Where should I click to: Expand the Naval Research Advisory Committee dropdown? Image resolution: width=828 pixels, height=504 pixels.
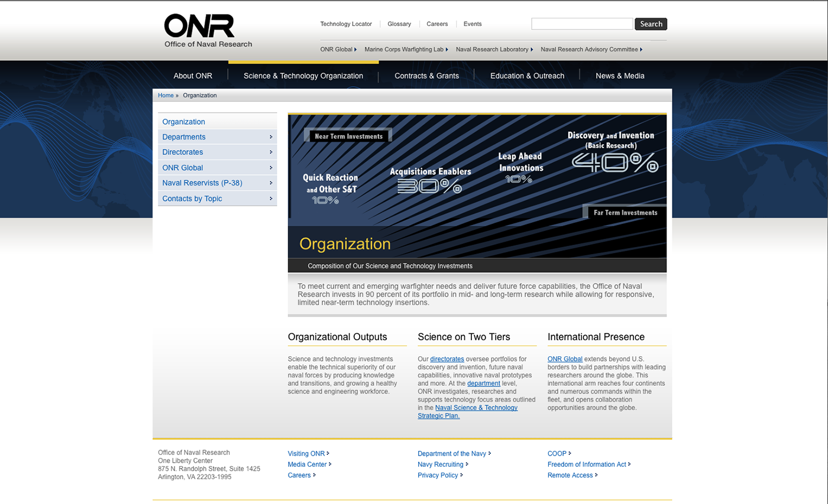coord(591,50)
